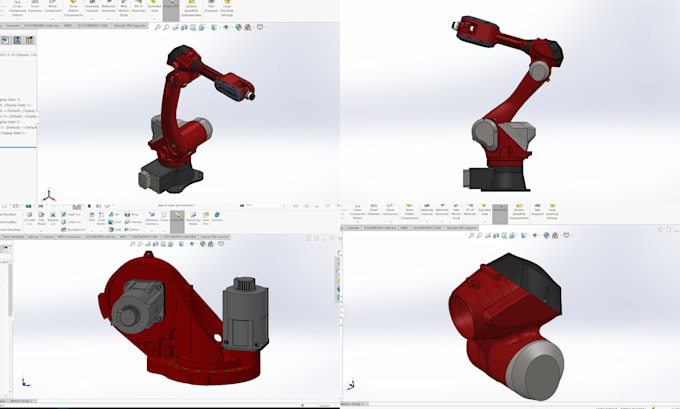
Task: Choose Move Component in robot assembly window
Action: [x=52, y=7]
